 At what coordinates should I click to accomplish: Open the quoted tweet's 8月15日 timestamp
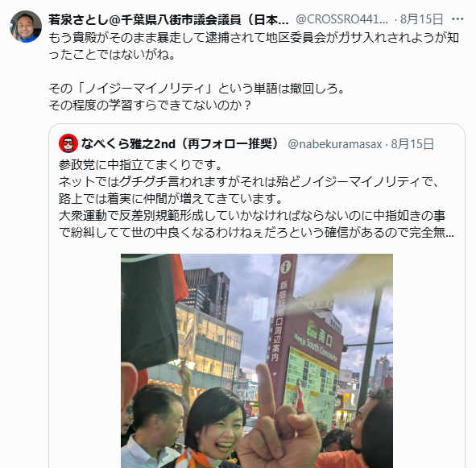[412, 144]
